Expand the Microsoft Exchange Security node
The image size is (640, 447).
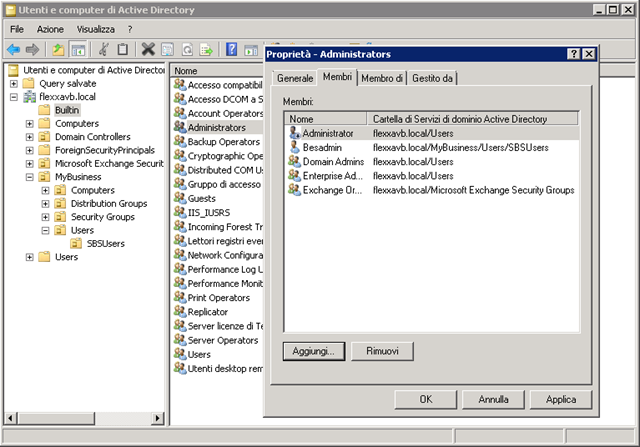click(29, 164)
